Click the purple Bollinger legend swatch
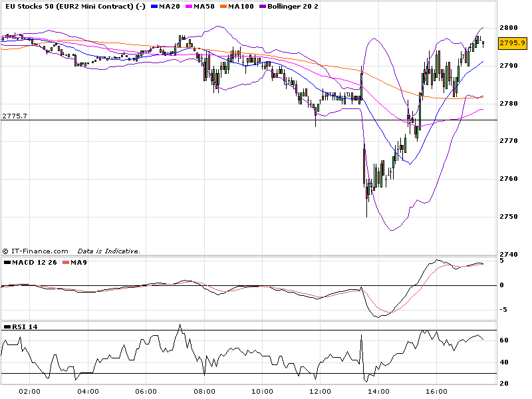This screenshot has width=532, height=399. point(263,7)
